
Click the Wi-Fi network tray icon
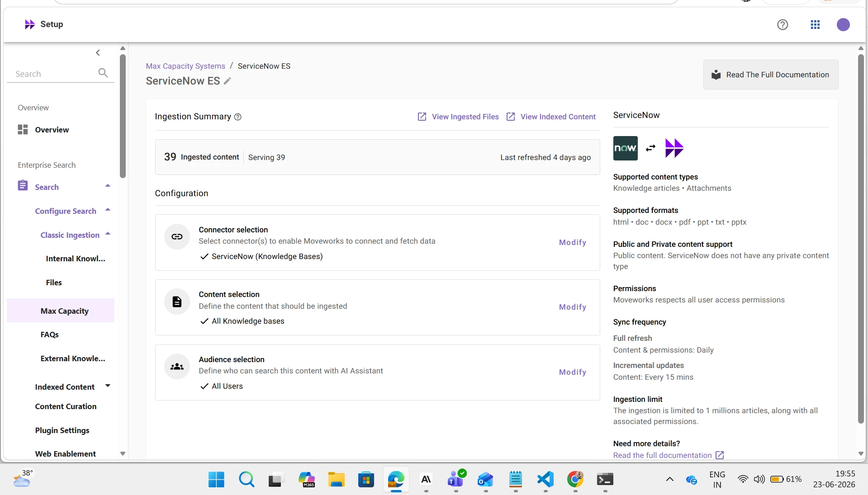[743, 479]
